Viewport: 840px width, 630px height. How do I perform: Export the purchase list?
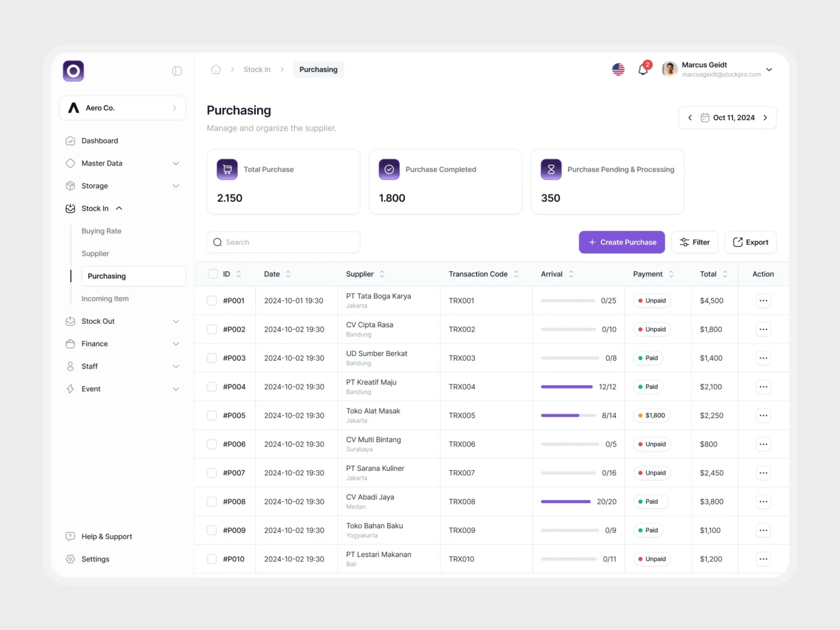click(x=750, y=242)
